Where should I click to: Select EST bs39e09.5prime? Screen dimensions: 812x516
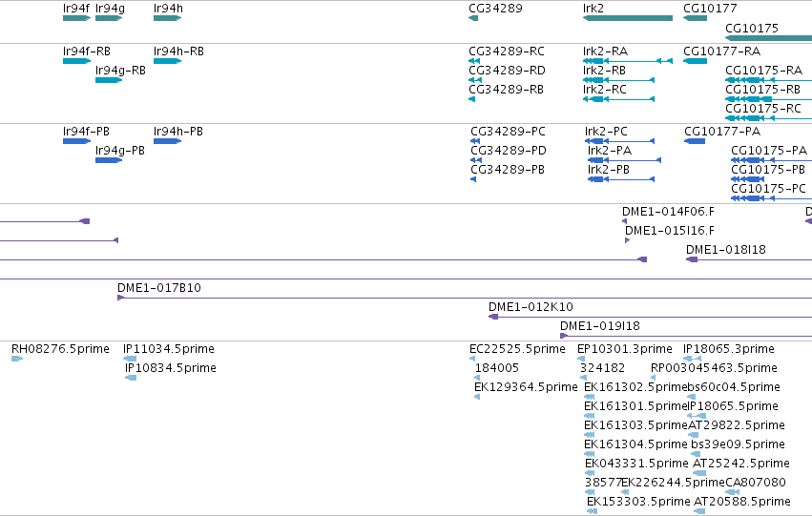pyautogui.click(x=738, y=445)
